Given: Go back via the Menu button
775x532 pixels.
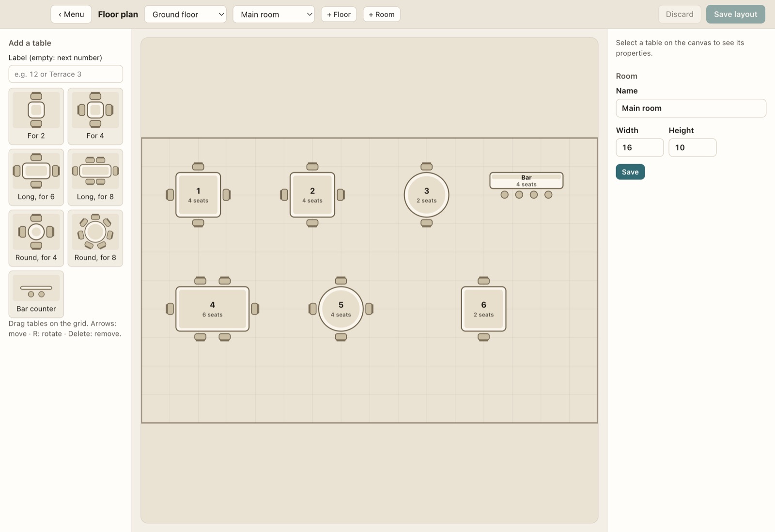Looking at the screenshot, I should [x=71, y=15].
